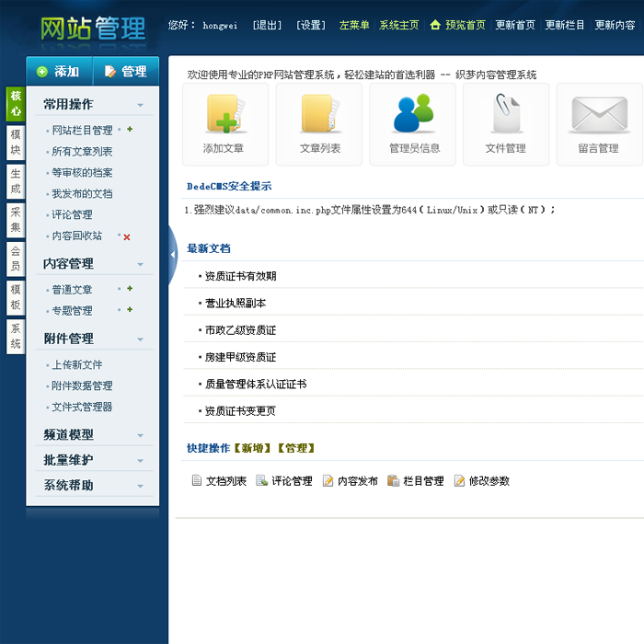Click 系统主页 in the top bar
The width and height of the screenshot is (644, 644).
(398, 25)
